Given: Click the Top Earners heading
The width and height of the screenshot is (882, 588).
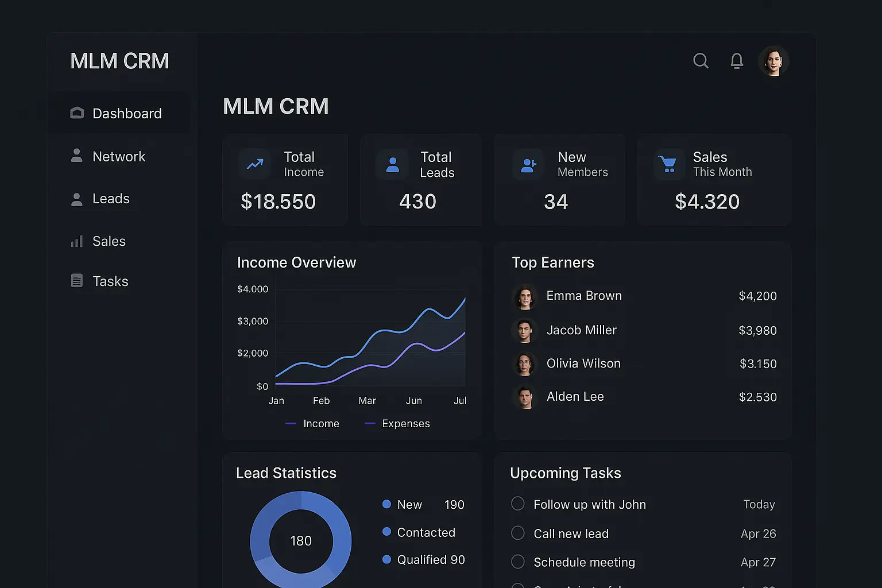Looking at the screenshot, I should click(553, 262).
